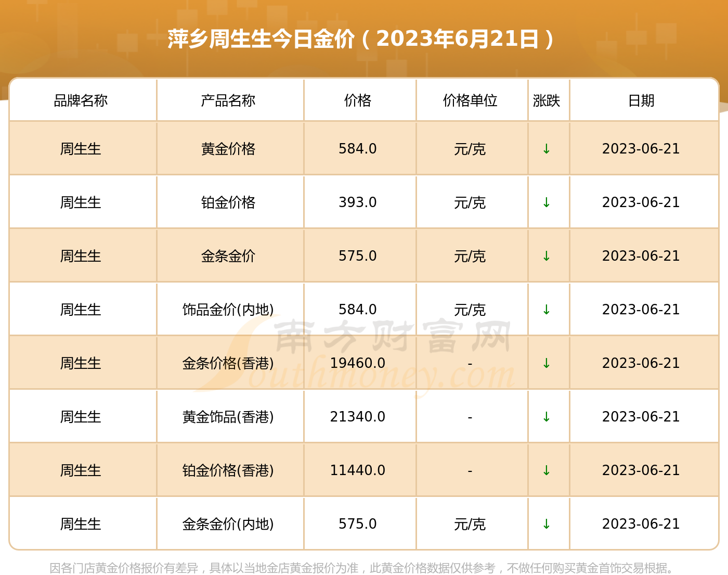The image size is (728, 575).
Task: Click the 价格单位 column header
Action: [x=470, y=100]
